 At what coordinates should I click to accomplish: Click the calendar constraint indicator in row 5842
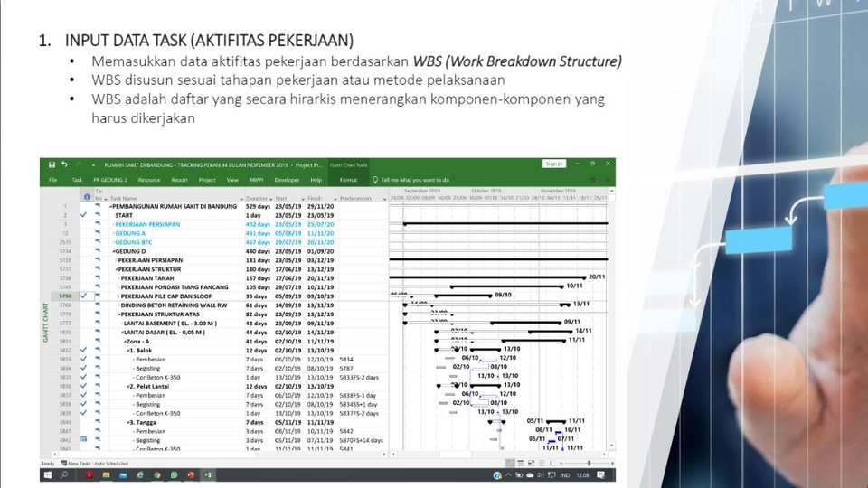click(x=83, y=440)
